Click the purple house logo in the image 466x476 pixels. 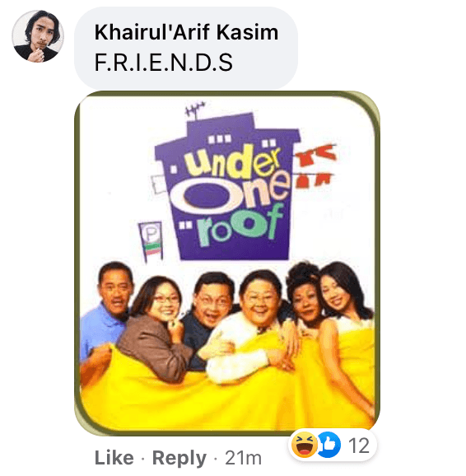(x=227, y=187)
